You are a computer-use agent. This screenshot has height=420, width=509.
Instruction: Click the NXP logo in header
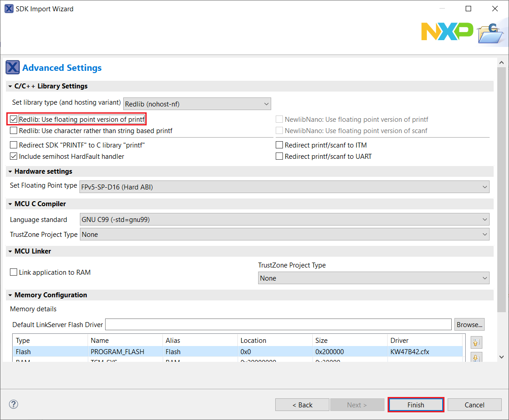tap(447, 31)
